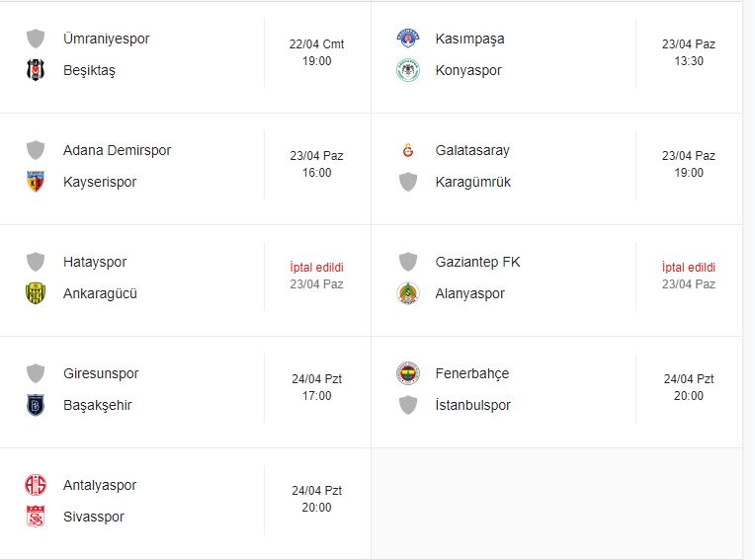755x560 pixels.
Task: Click the Alanyaspor club badge
Action: pyautogui.click(x=407, y=293)
